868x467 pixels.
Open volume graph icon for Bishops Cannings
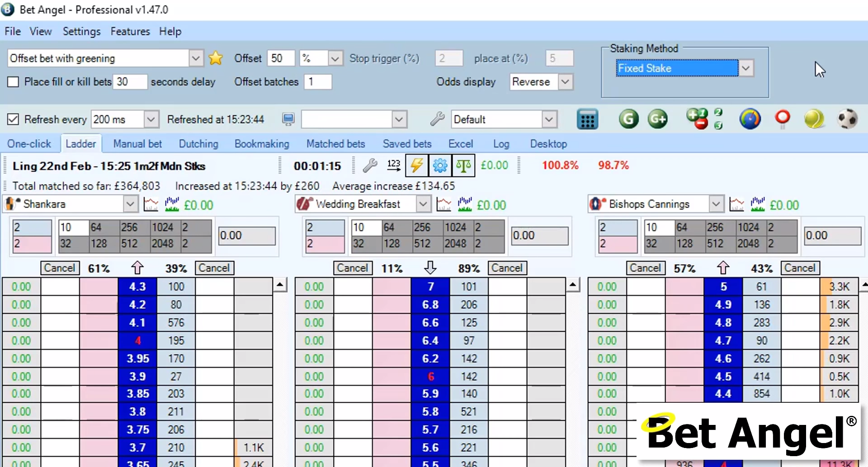(758, 205)
